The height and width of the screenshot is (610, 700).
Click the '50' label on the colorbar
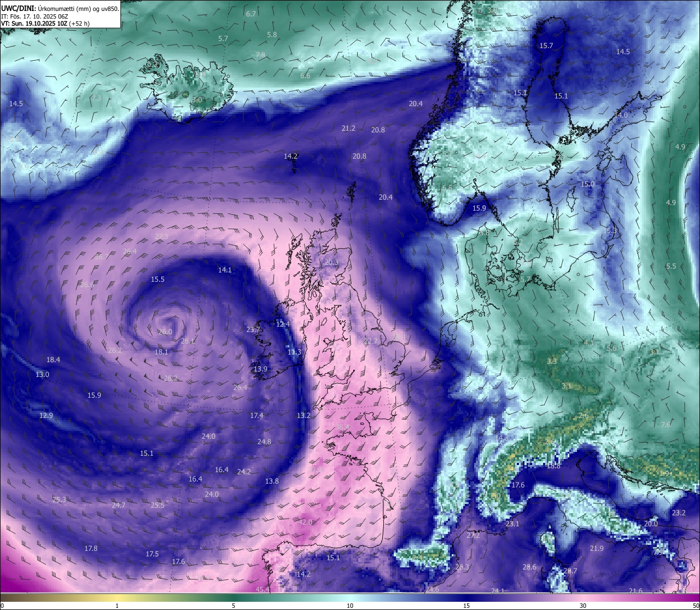[x=696, y=606]
